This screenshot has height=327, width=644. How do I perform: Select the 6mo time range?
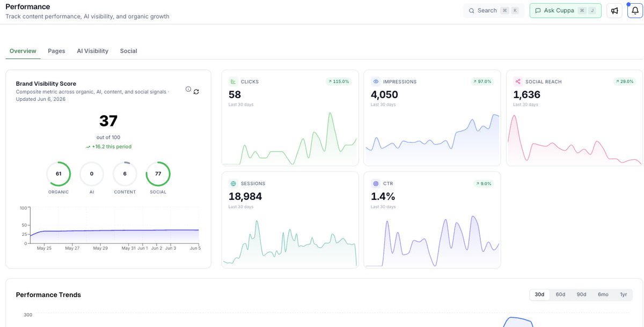tap(603, 294)
